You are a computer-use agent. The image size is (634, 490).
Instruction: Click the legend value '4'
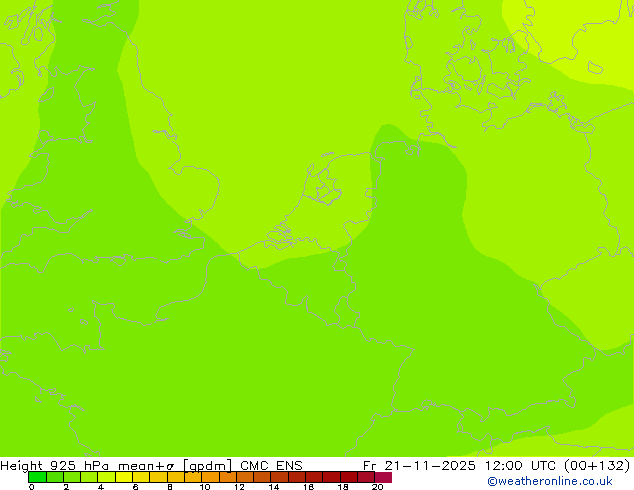point(101,487)
